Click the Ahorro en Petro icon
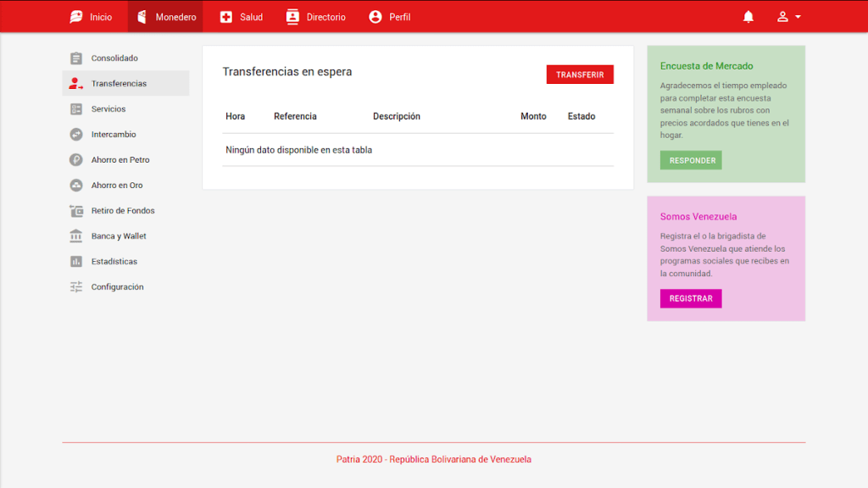This screenshot has height=488, width=868. click(x=76, y=160)
